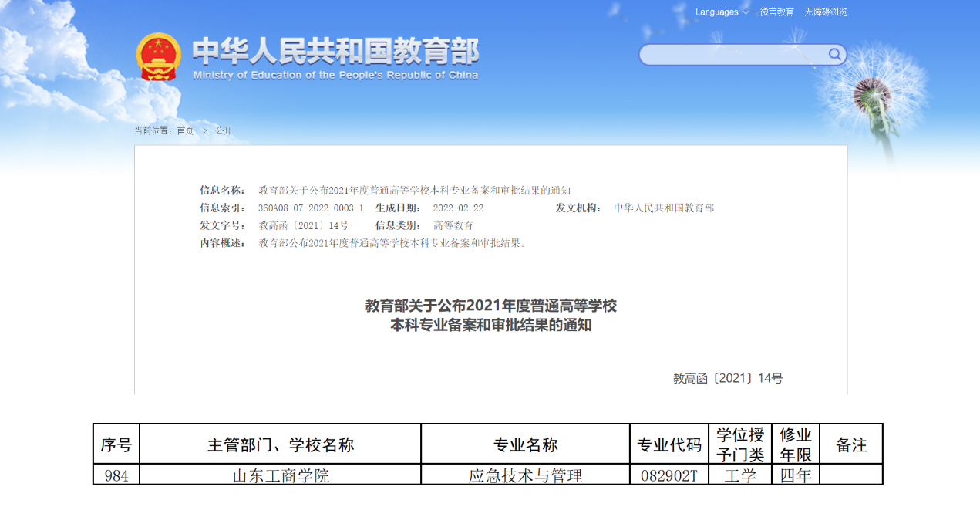
Task: Open the Languages dropdown
Action: (722, 12)
